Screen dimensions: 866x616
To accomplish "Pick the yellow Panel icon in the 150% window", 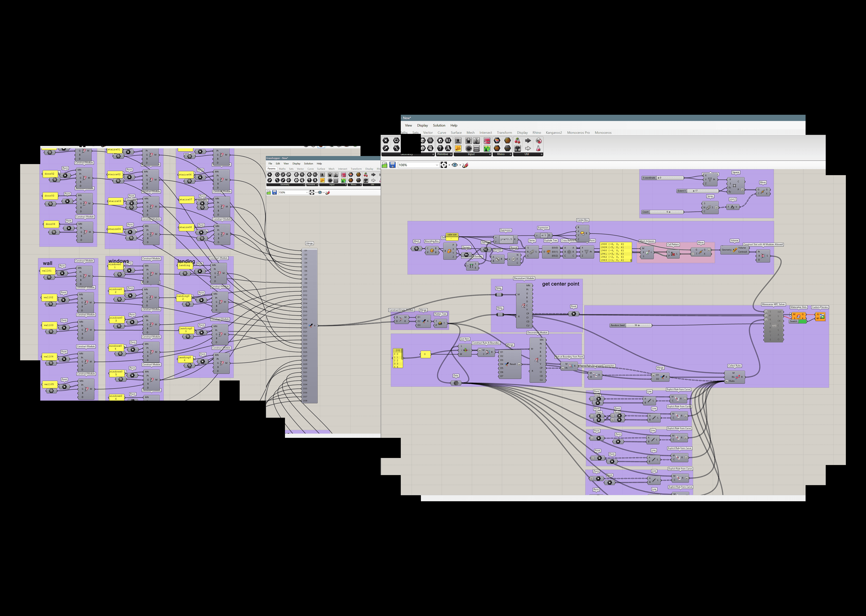I will pos(322,180).
